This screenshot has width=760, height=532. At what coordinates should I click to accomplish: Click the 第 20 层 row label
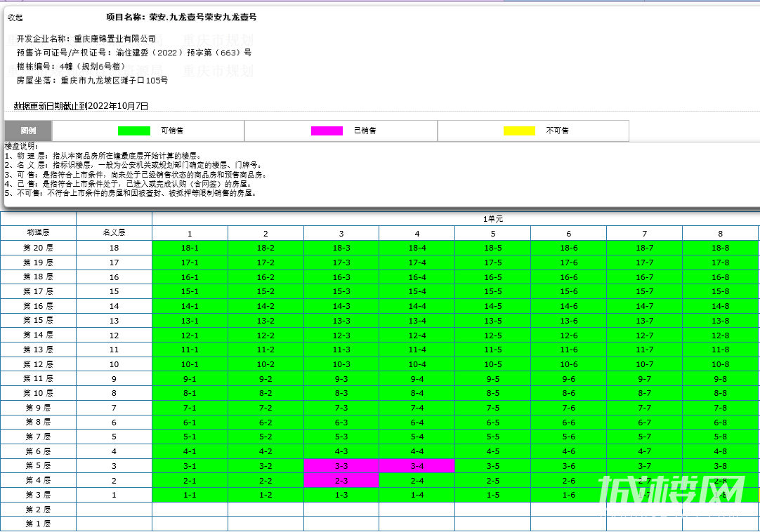(x=39, y=248)
